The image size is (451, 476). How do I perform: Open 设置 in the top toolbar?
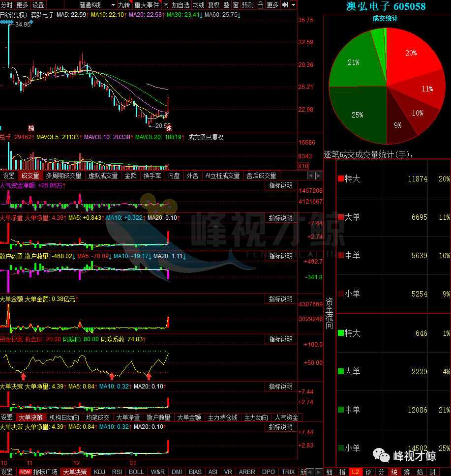38,5
